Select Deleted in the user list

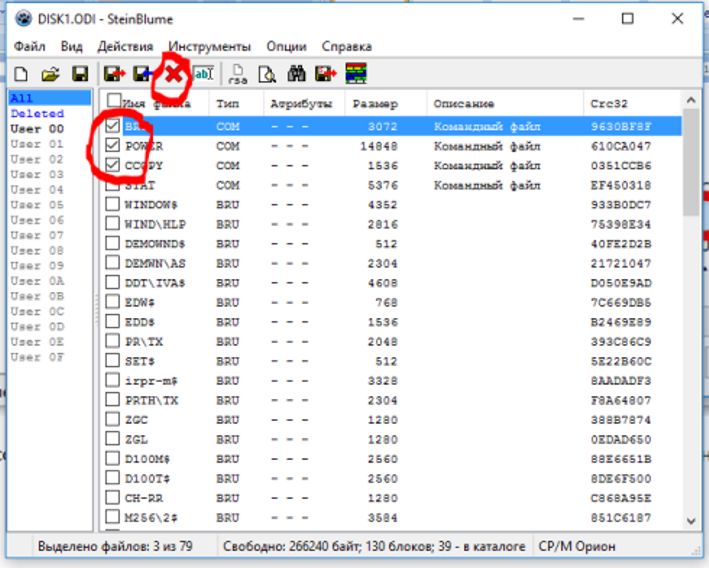pos(38,114)
